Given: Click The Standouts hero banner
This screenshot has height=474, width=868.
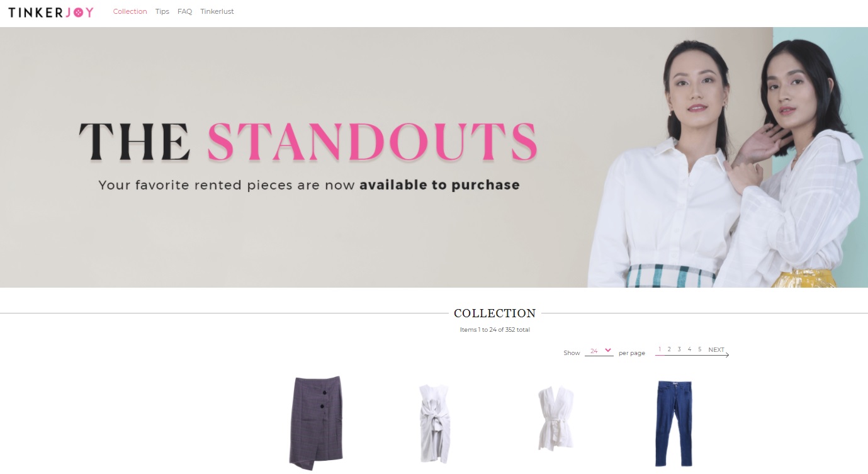Looking at the screenshot, I should coord(434,157).
